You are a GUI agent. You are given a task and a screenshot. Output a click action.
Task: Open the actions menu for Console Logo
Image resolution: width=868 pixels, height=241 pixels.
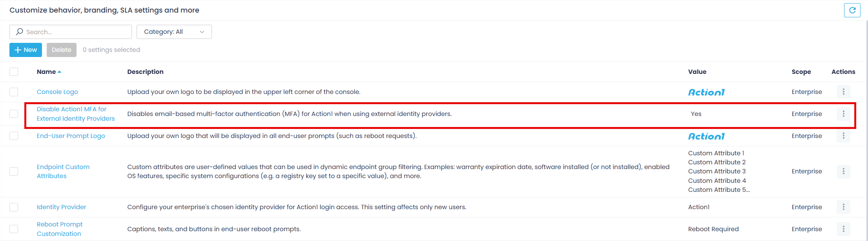point(843,92)
